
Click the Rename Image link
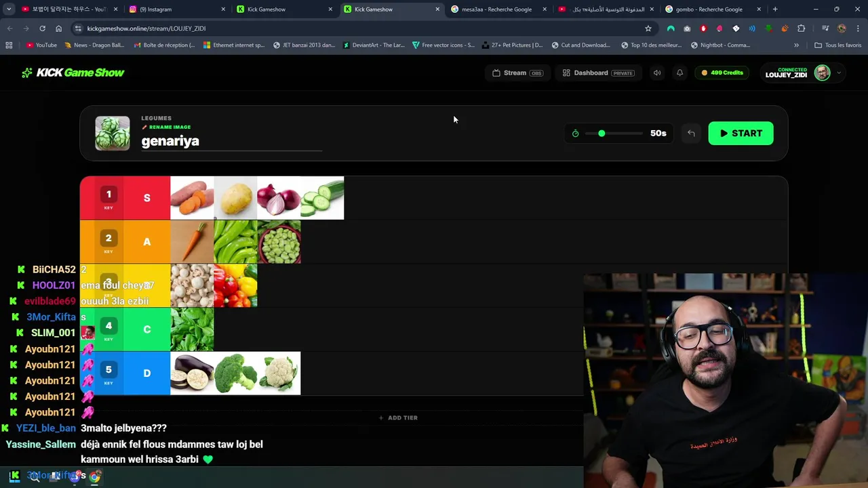click(166, 127)
